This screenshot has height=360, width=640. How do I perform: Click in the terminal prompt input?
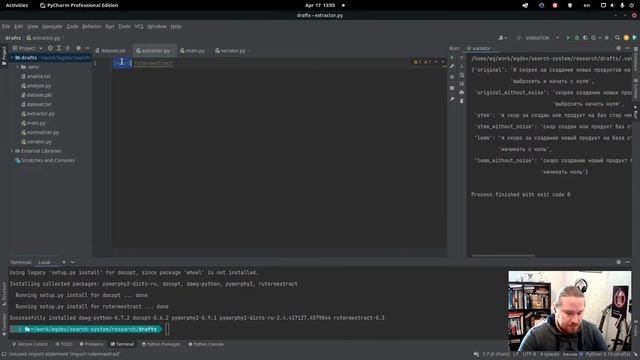[x=167, y=329]
